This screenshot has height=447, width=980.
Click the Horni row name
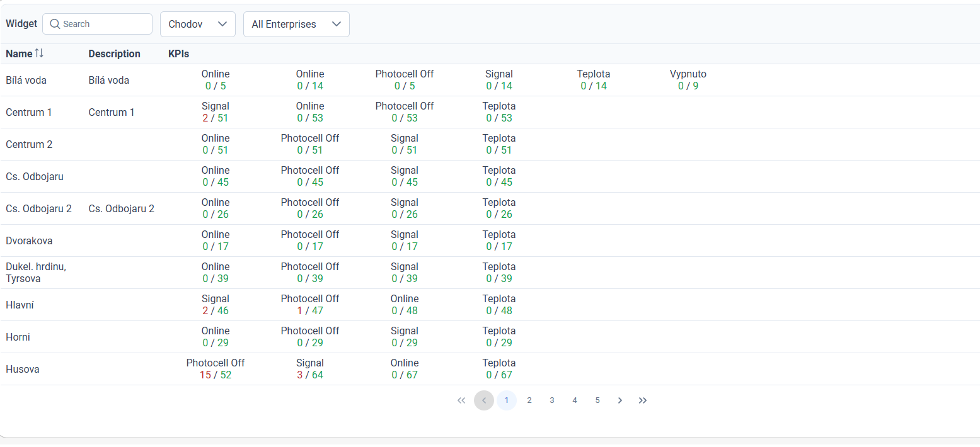pos(18,337)
